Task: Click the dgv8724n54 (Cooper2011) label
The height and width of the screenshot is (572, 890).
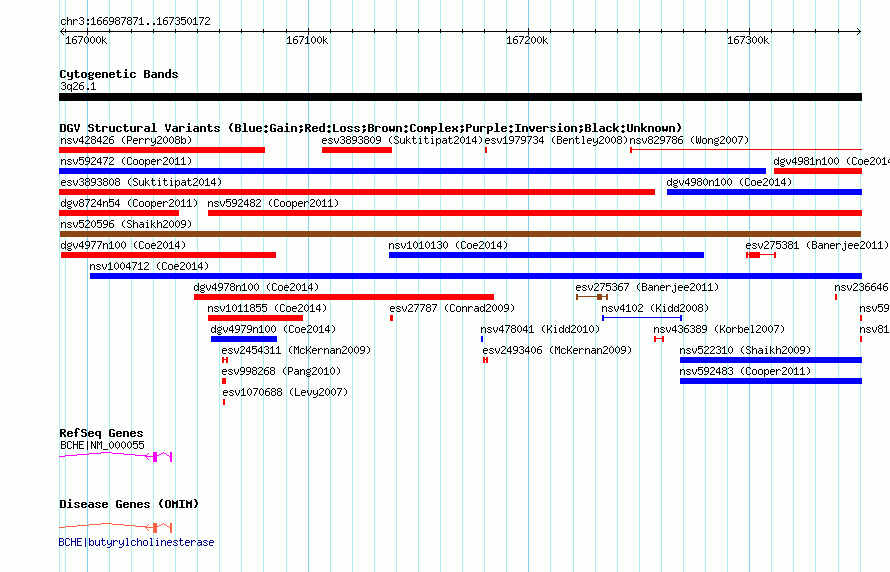Action: pyautogui.click(x=129, y=203)
